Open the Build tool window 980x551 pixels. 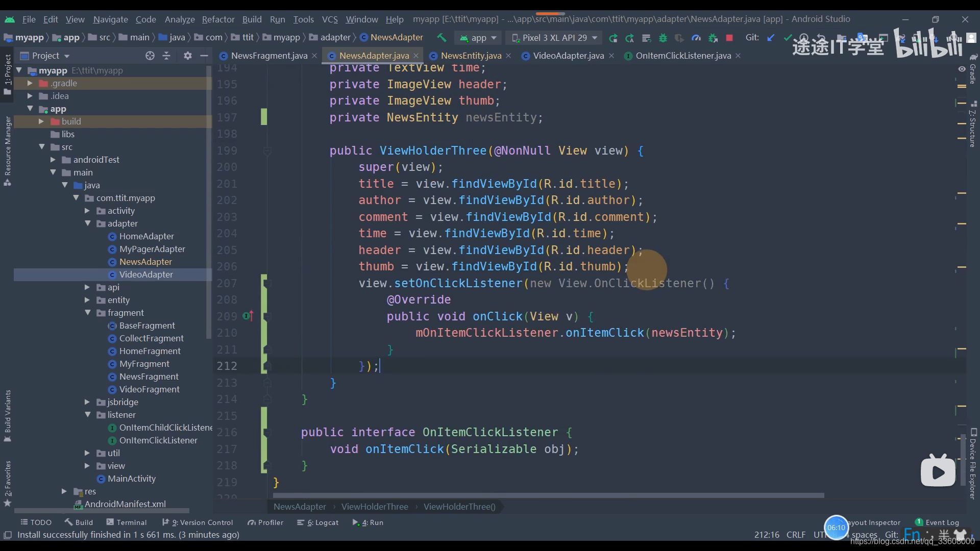coord(79,522)
